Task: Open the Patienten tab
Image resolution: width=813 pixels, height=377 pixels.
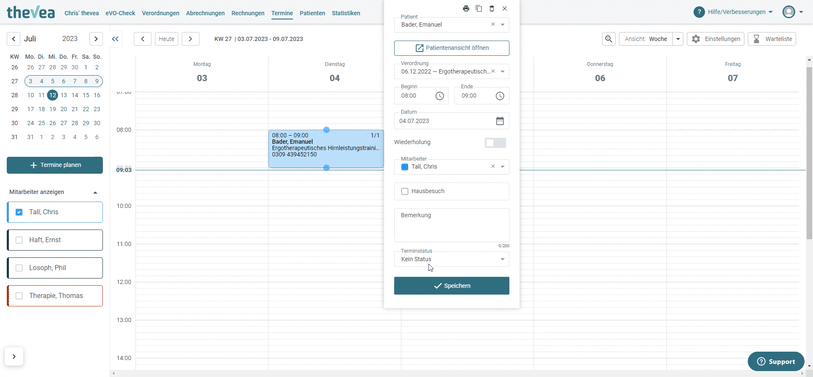Action: pos(313,13)
